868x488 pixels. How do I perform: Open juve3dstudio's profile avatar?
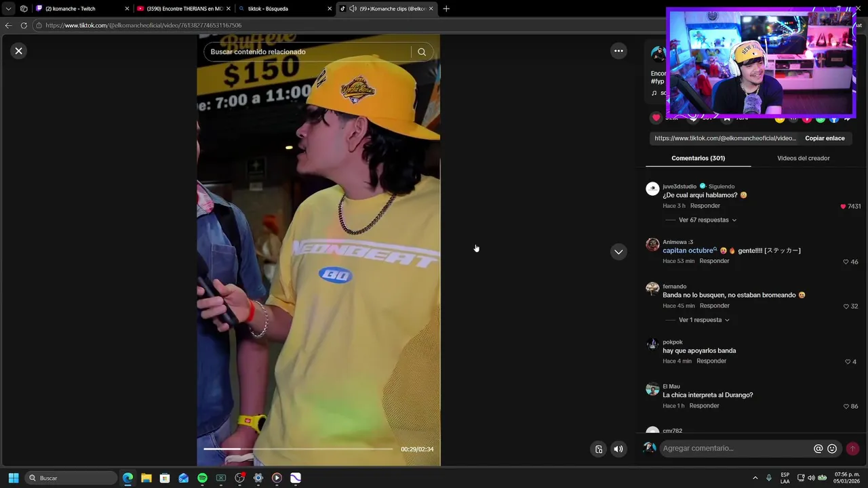[652, 189]
